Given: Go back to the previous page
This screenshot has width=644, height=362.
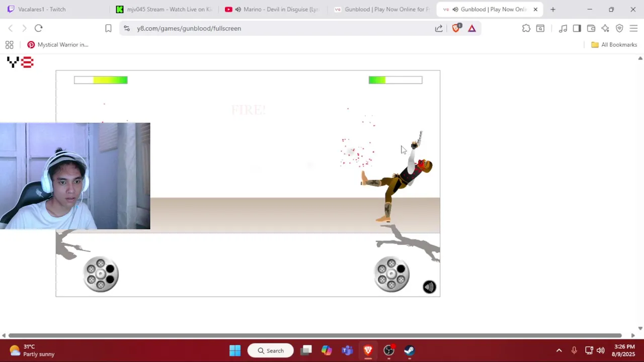Looking at the screenshot, I should coord(11,28).
